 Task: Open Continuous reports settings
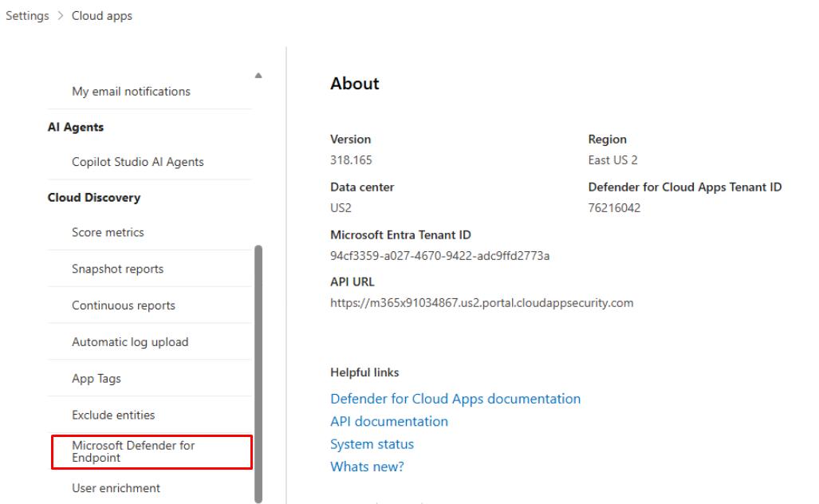coord(123,305)
